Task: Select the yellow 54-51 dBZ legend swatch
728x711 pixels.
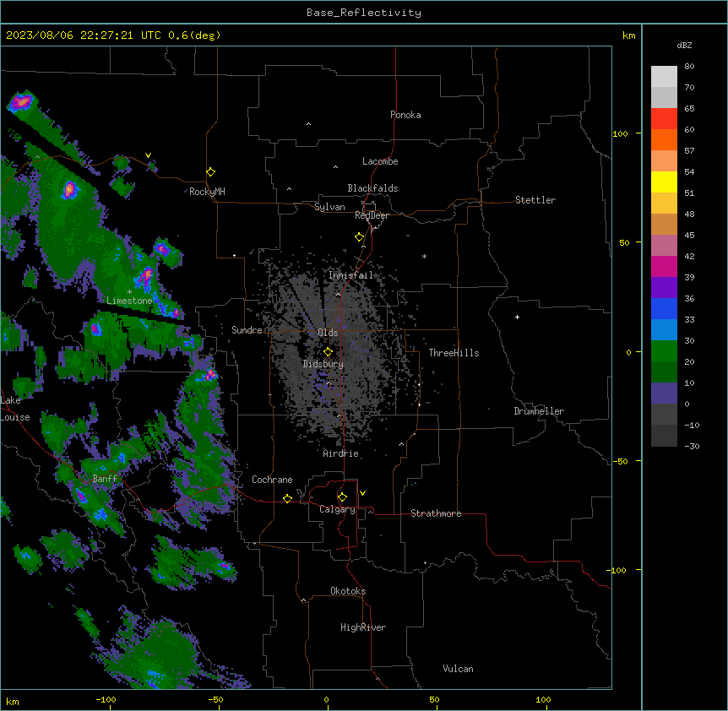Action: point(664,182)
